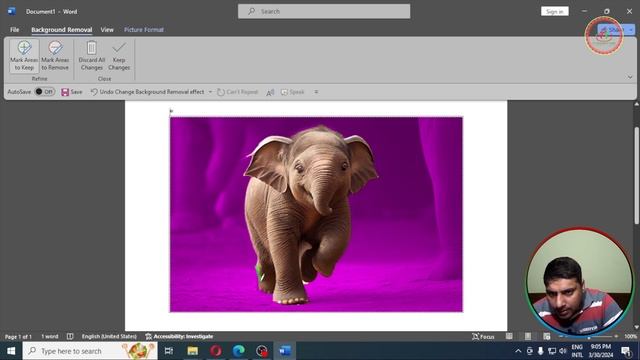Open Microsoft Edge from the taskbar
Viewport: 640px width, 360px height.
(x=238, y=351)
